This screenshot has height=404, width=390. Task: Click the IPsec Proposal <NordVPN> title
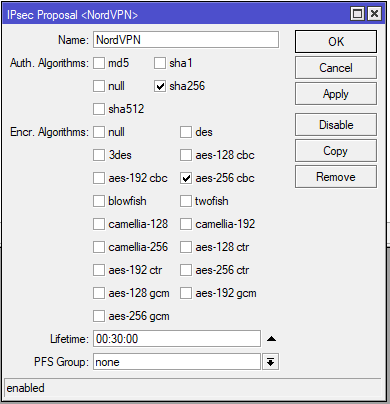click(x=72, y=15)
